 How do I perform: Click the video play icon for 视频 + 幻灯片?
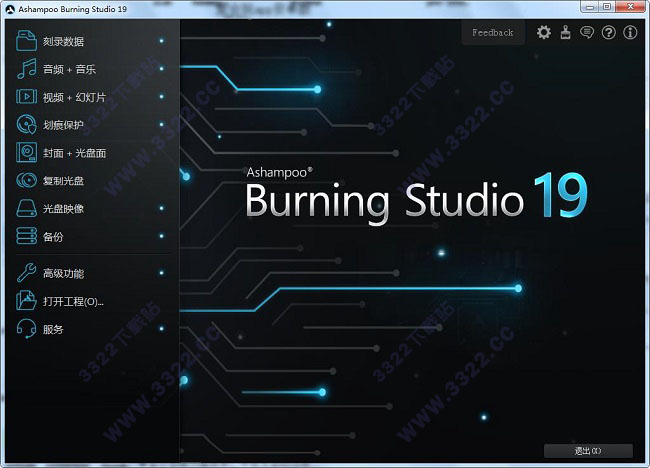(26, 97)
